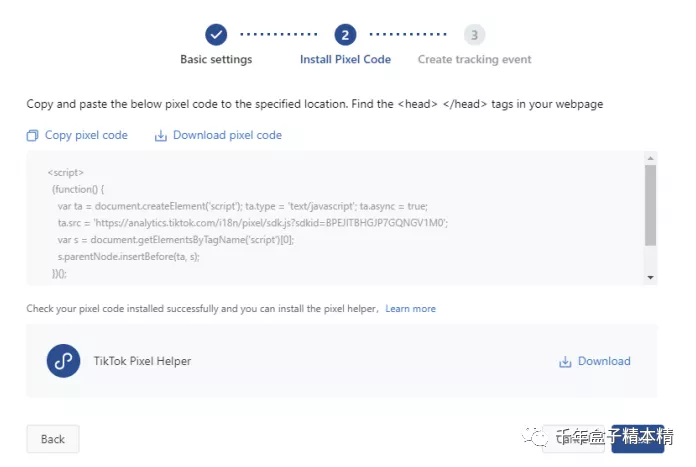This screenshot has width=696, height=467.
Task: Open the Create tracking event step label
Action: [475, 59]
